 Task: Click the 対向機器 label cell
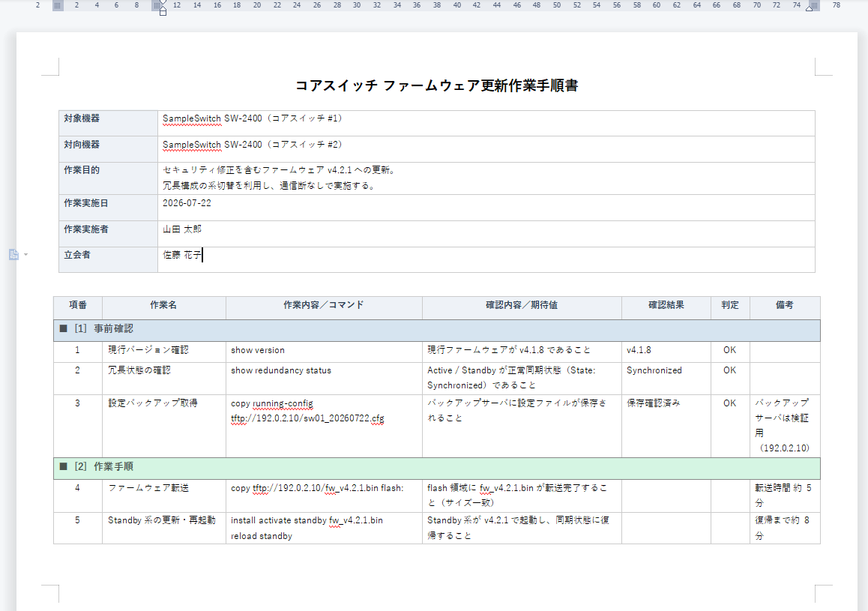[x=109, y=149]
